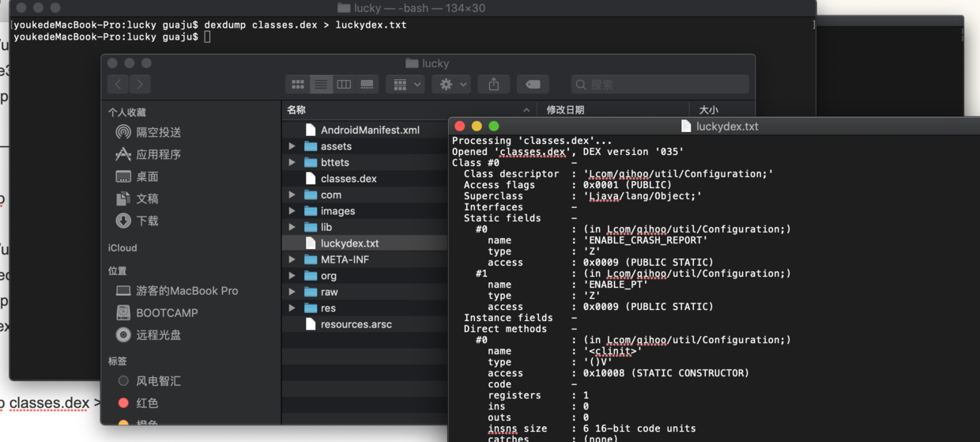Open Desktop 桌面 in sidebar
The width and height of the screenshot is (980, 442).
point(138,176)
